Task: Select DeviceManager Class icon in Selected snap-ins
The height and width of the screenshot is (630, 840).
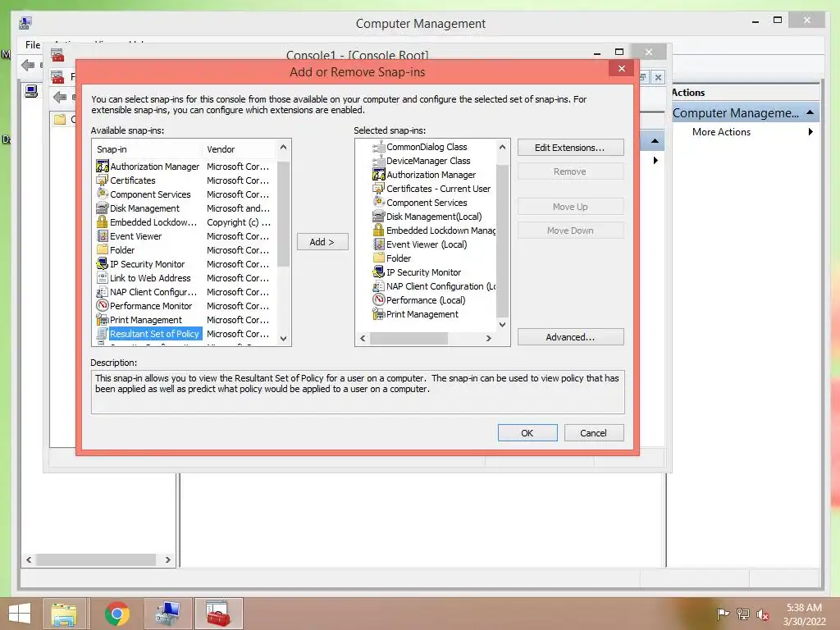Action: tap(379, 161)
